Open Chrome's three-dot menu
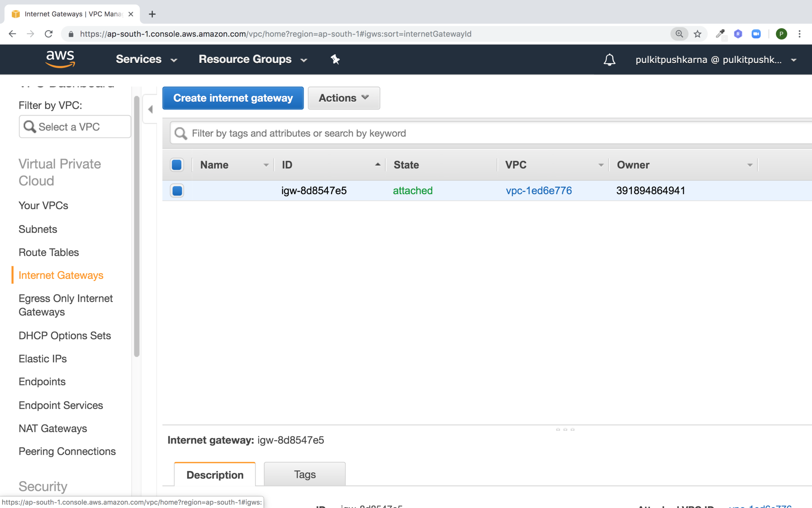This screenshot has height=508, width=812. 800,34
